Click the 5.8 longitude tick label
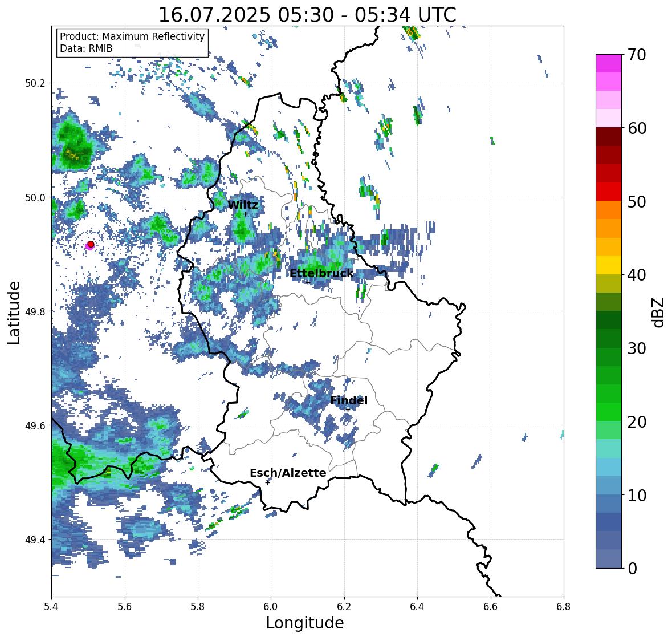The image size is (672, 637). 198,607
